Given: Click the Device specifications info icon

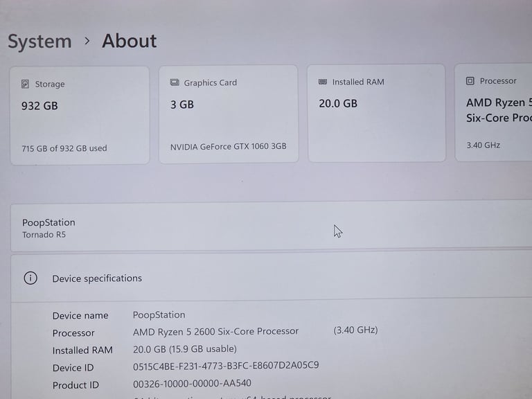Looking at the screenshot, I should (30, 278).
